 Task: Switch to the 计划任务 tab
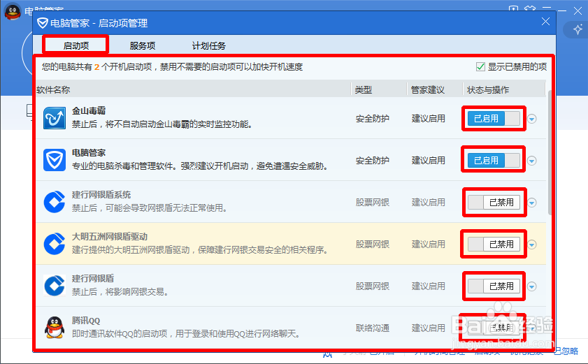(x=209, y=45)
